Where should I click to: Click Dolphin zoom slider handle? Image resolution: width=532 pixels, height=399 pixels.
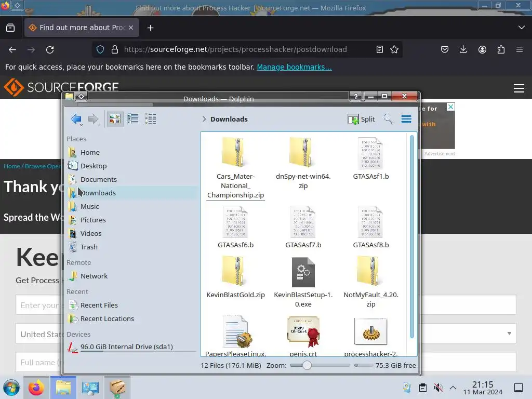[x=307, y=365]
